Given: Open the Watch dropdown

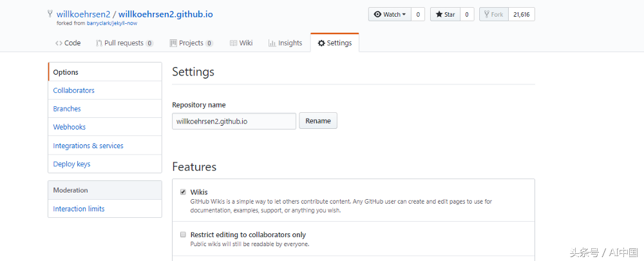Looking at the screenshot, I should (389, 14).
